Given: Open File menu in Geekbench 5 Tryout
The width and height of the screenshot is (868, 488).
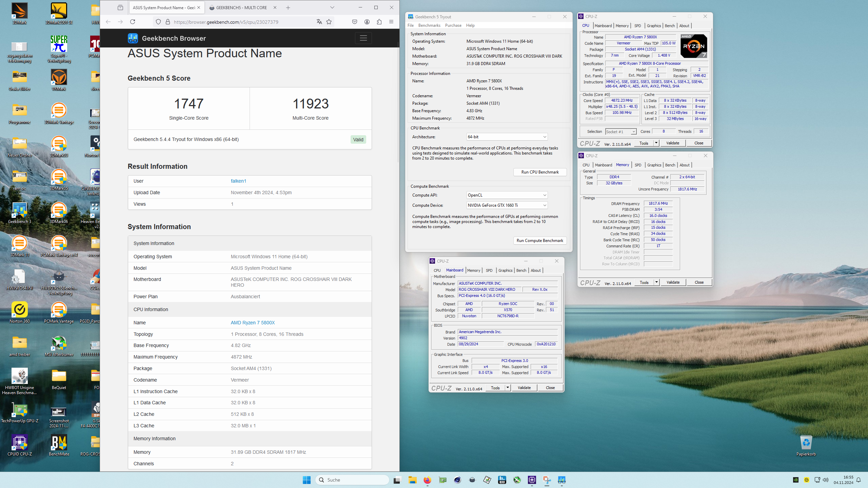Looking at the screenshot, I should pyautogui.click(x=411, y=25).
